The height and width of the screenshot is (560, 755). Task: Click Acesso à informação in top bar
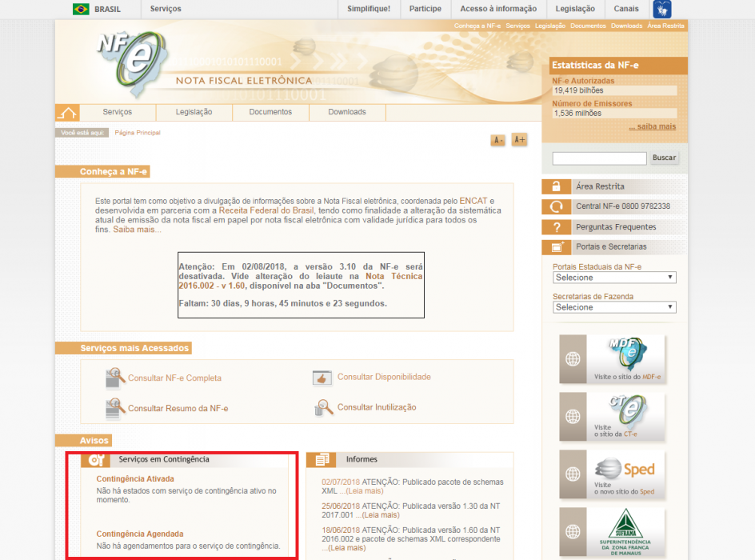coord(498,9)
